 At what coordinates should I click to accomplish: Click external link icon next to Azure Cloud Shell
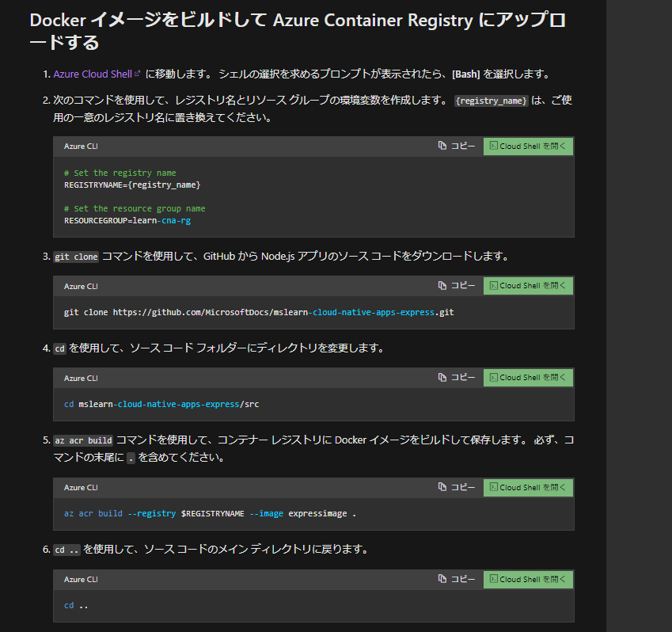[137, 74]
